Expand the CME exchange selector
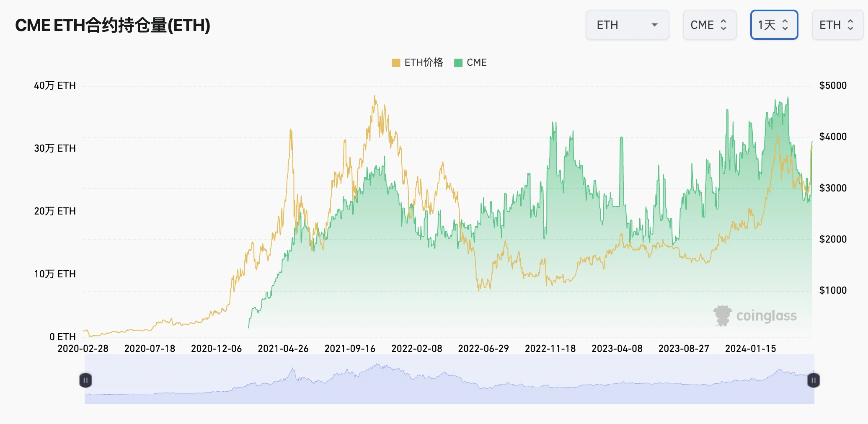868x424 pixels. point(709,25)
